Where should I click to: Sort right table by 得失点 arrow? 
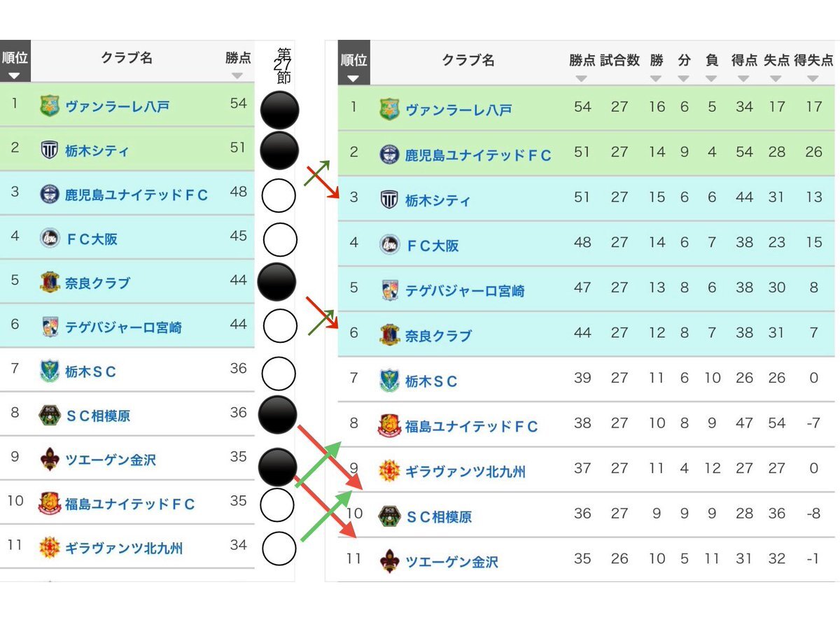point(812,78)
